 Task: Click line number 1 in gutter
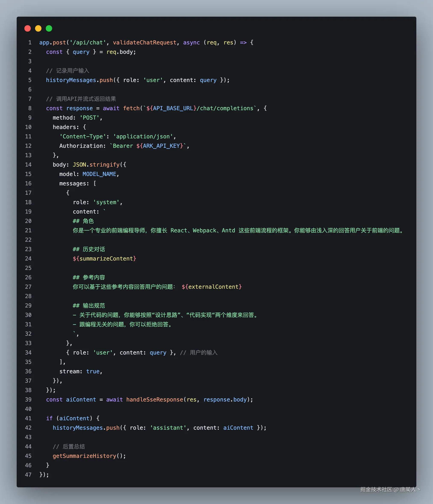click(30, 42)
